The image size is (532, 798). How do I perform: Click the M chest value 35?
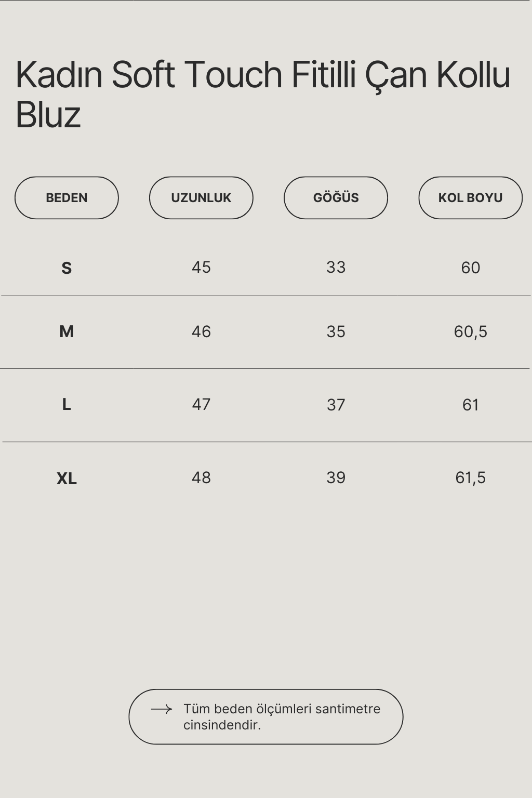336,332
